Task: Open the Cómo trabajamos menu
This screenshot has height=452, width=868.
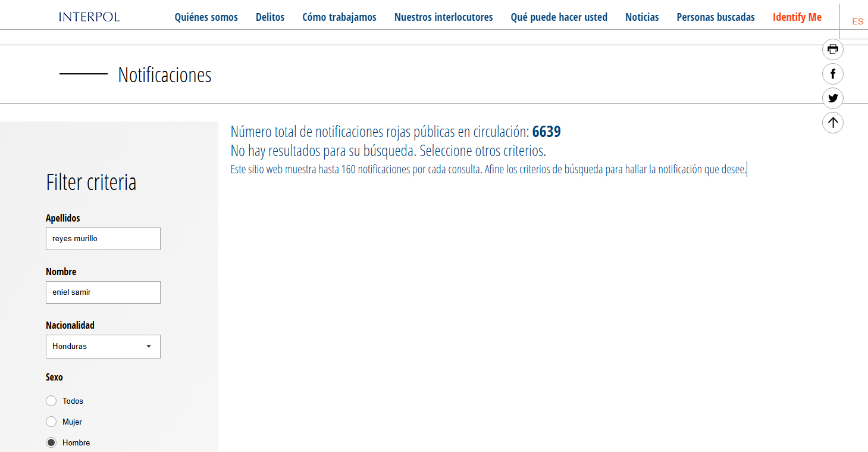Action: 339,17
